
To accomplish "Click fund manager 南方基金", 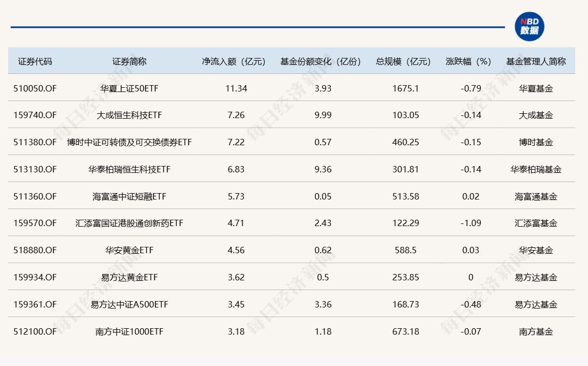I will coord(536,331).
